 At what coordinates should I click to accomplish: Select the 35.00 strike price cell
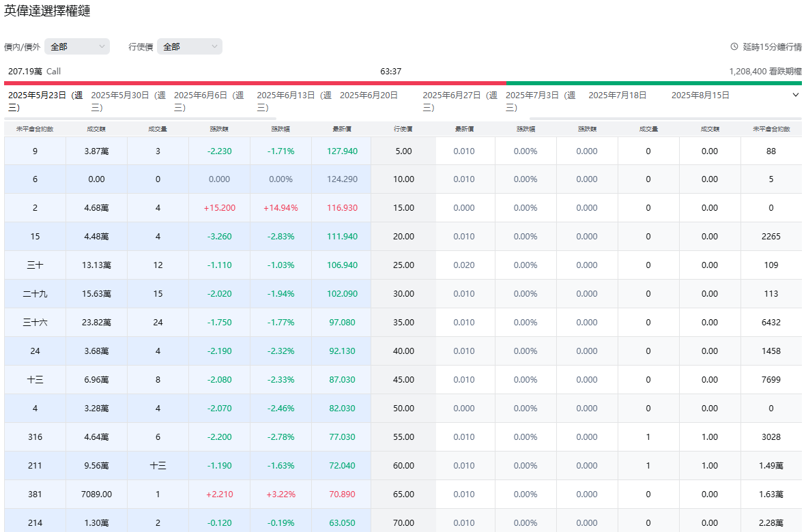click(x=403, y=323)
